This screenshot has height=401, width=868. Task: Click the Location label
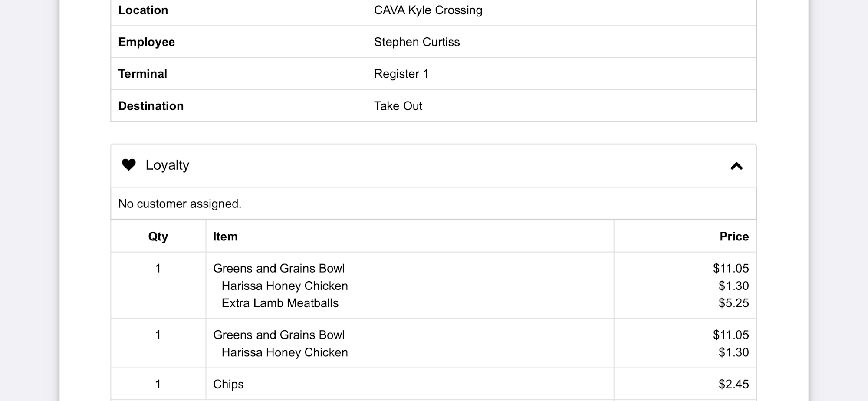coord(143,10)
